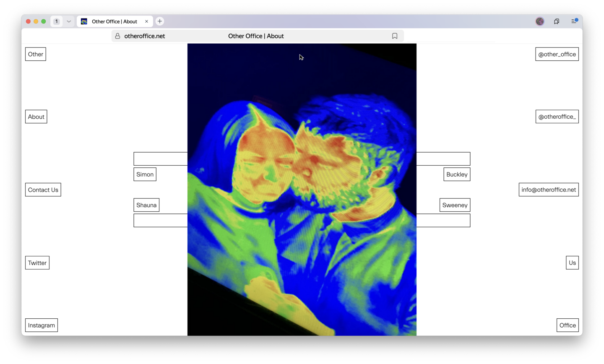Click the Simon name box
Screen dimensions: 604x364
145,174
